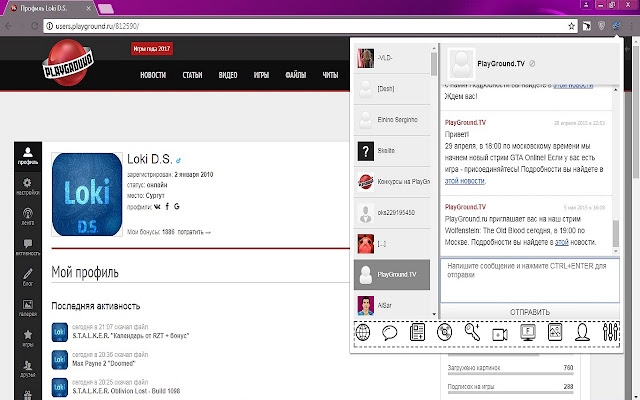Open настройки gear in the sidebar
The image size is (640, 400).
click(28, 187)
